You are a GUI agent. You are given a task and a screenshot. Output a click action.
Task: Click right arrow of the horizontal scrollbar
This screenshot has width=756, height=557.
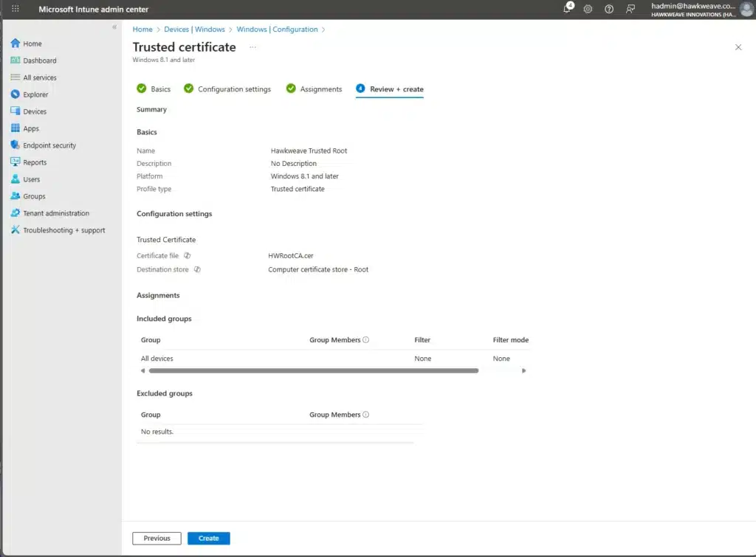point(523,370)
